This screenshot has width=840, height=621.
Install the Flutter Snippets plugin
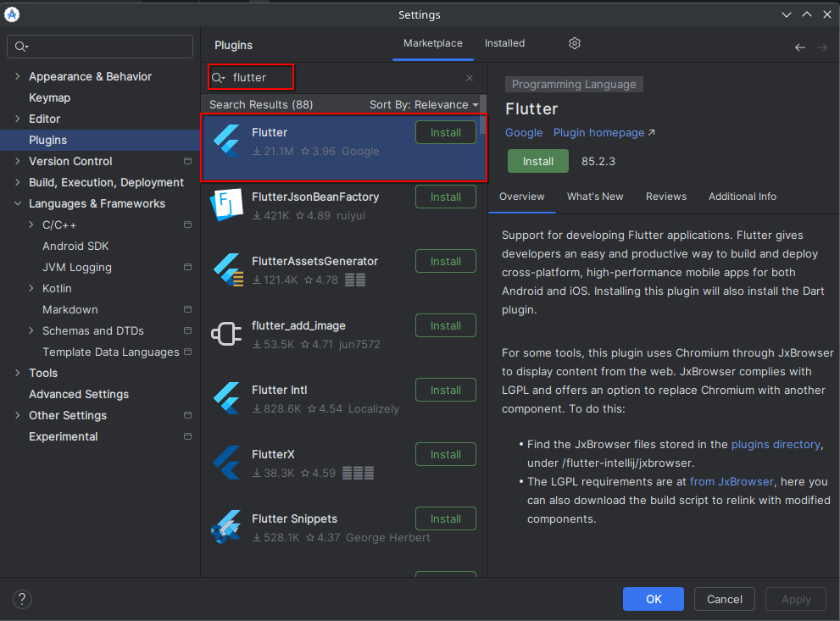point(446,518)
